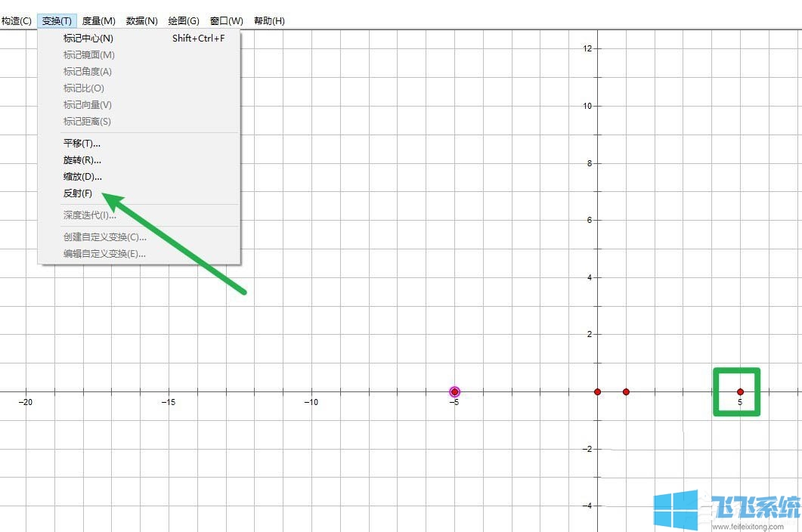Image resolution: width=802 pixels, height=532 pixels.
Task: Open the 度量(M) menu
Action: tap(98, 21)
